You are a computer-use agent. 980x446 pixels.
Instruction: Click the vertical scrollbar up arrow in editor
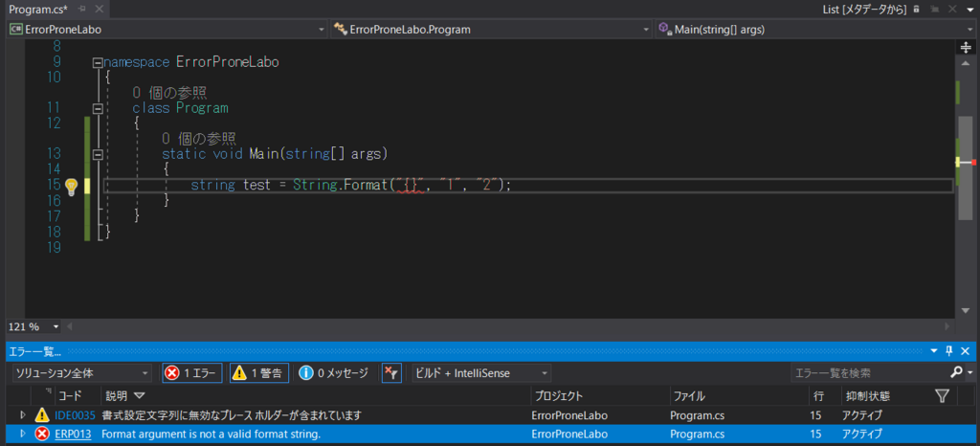966,64
